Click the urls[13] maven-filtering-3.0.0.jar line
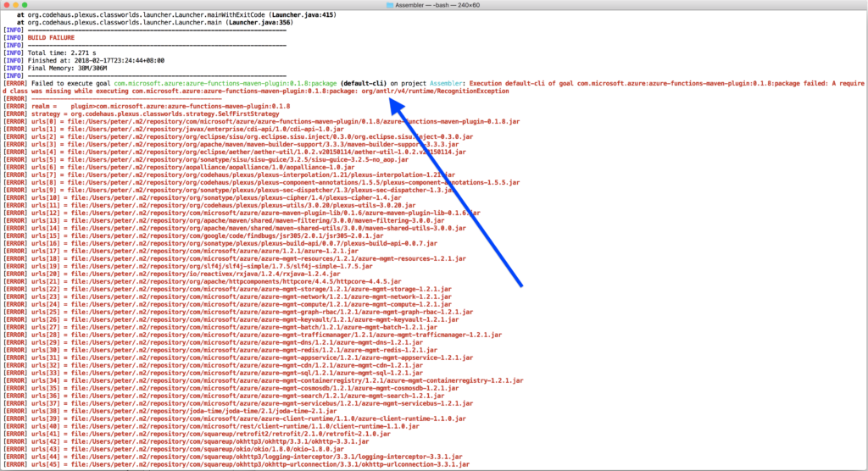Viewport: 868px width, 471px height. pyautogui.click(x=224, y=220)
